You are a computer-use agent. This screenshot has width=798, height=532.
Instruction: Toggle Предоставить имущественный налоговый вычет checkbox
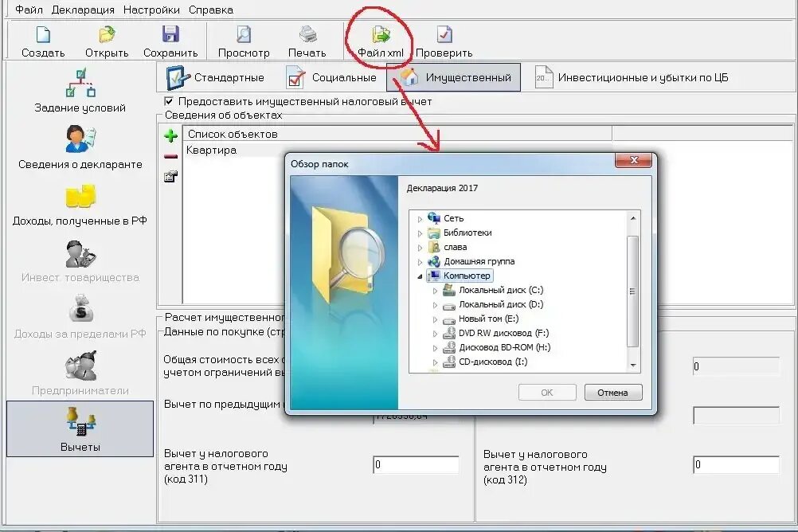(169, 101)
